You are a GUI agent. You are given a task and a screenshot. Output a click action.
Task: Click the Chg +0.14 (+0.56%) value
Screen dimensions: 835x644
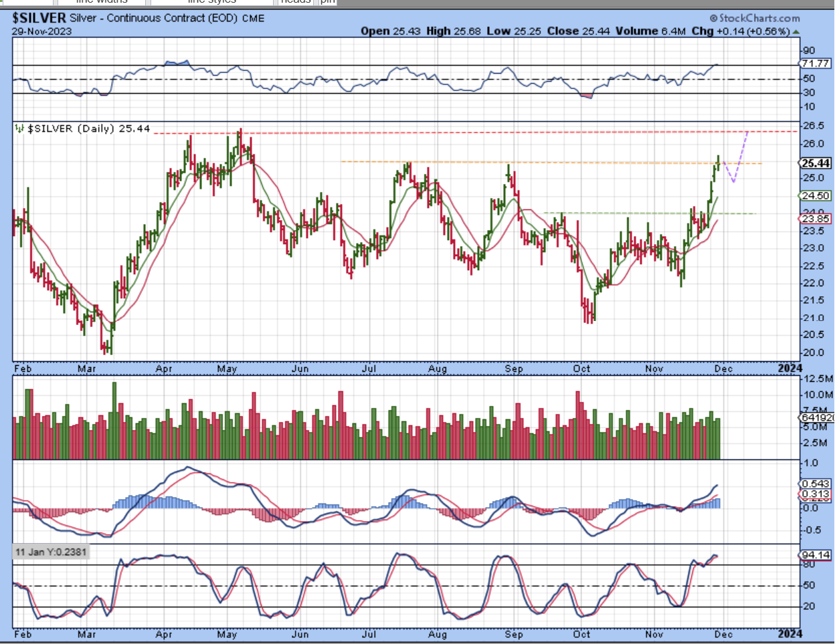pos(741,31)
